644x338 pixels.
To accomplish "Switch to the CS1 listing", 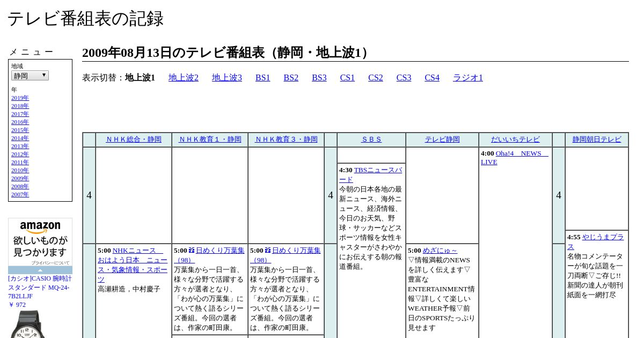I will click(347, 78).
